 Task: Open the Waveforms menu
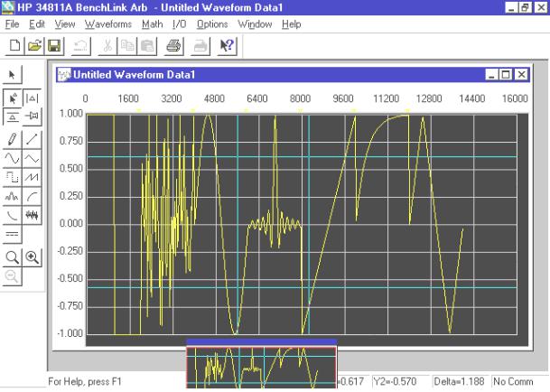tap(108, 24)
